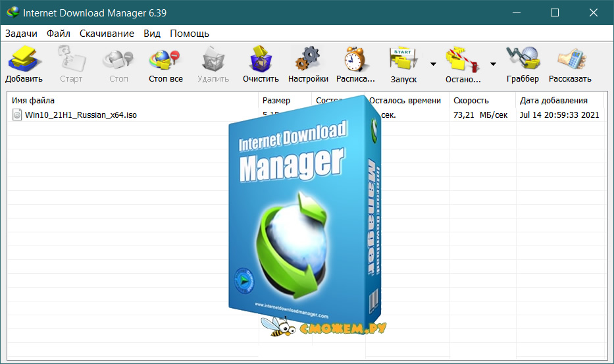Open the Скачивание menu
The height and width of the screenshot is (364, 614).
(107, 34)
